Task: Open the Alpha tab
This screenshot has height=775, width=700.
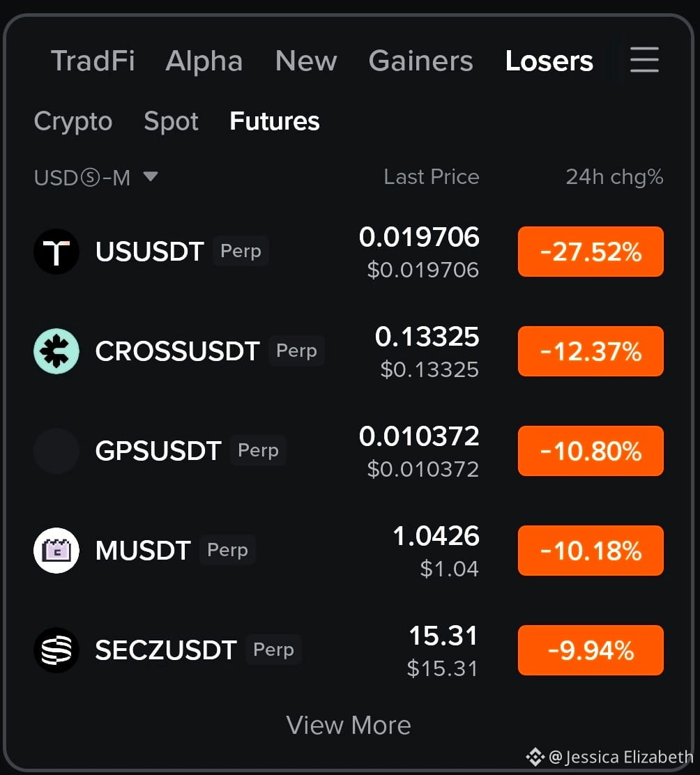Action: coord(204,61)
